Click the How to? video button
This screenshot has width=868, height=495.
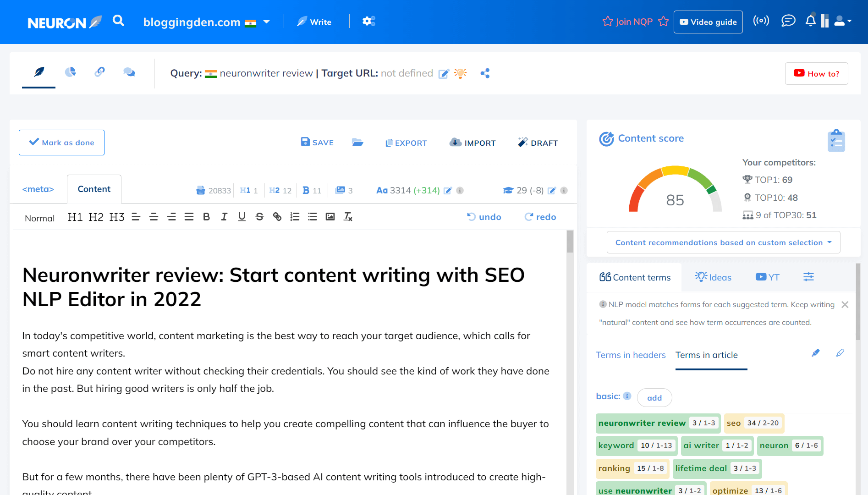click(817, 73)
